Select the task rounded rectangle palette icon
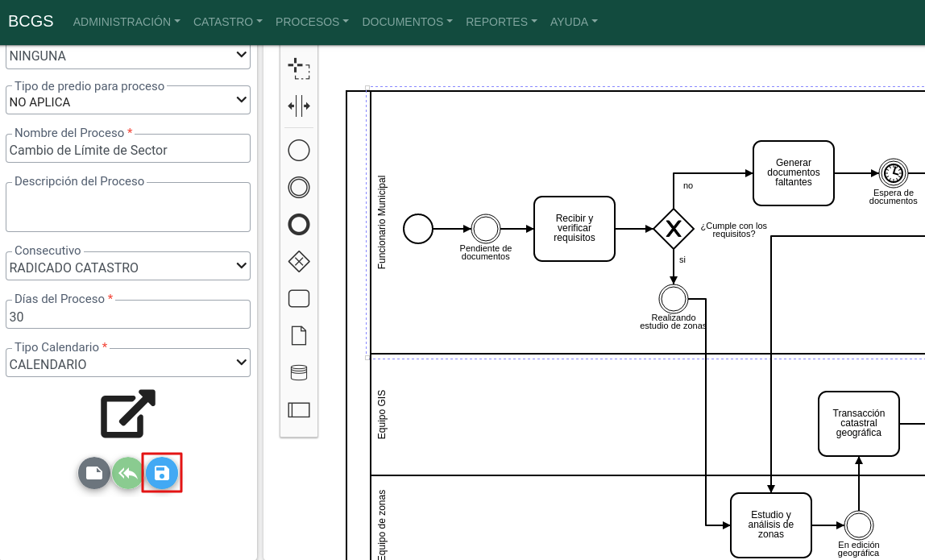Viewport: 925px width, 560px height. coord(299,299)
